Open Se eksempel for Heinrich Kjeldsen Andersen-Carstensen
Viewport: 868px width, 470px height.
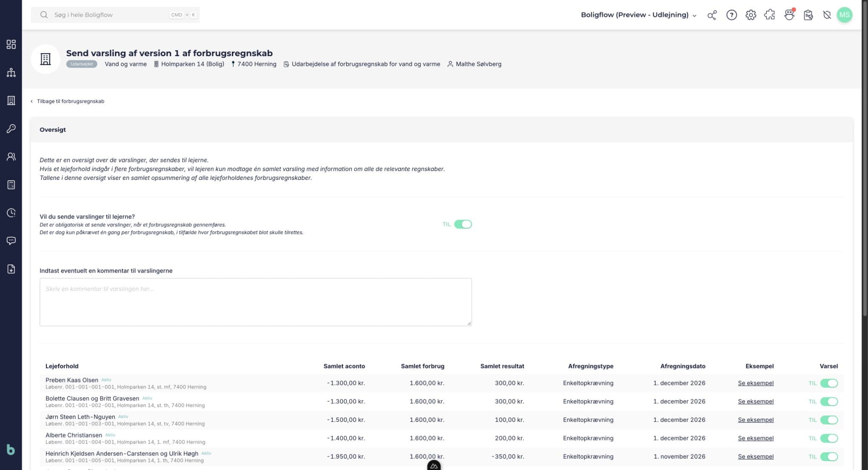(x=755, y=456)
